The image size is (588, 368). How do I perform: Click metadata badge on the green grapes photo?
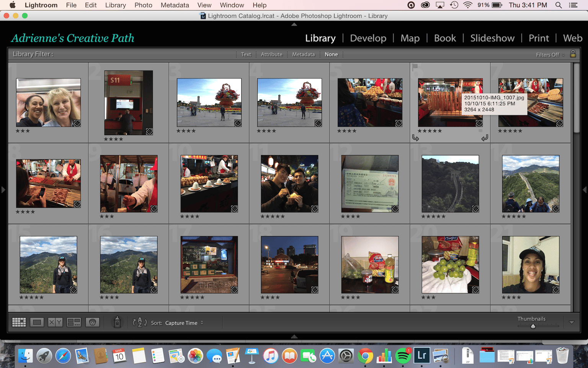[475, 290]
